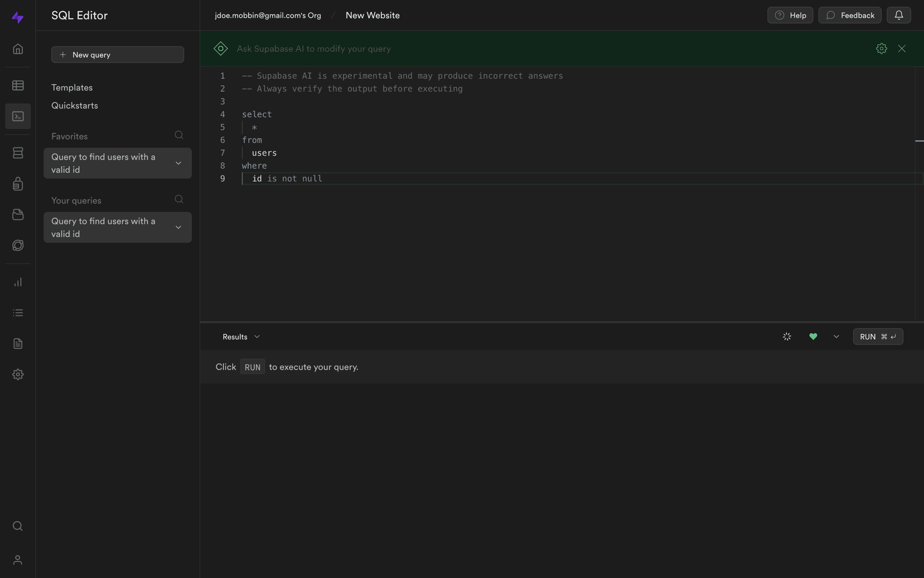Click the 'select' keyword in editor
Screen dimensions: 924x578
(257, 115)
